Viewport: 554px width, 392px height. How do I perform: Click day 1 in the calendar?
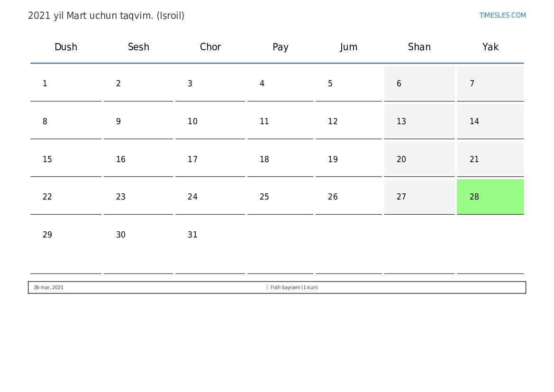(66, 83)
